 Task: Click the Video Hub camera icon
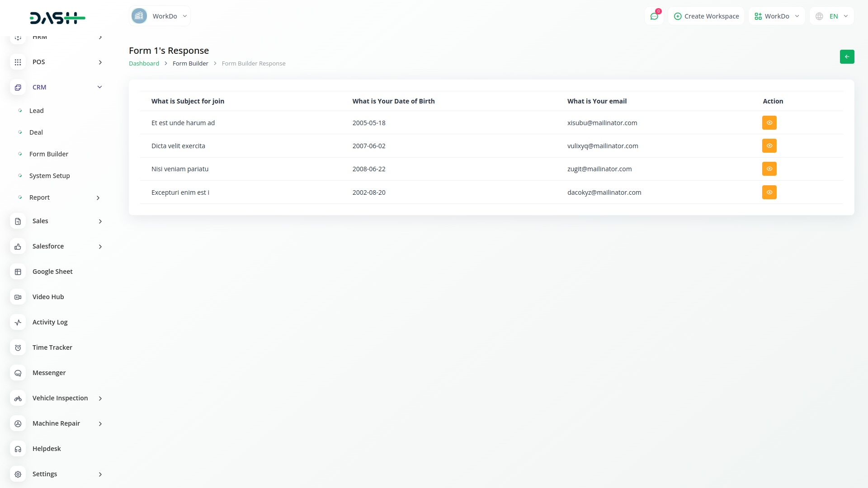point(18,297)
